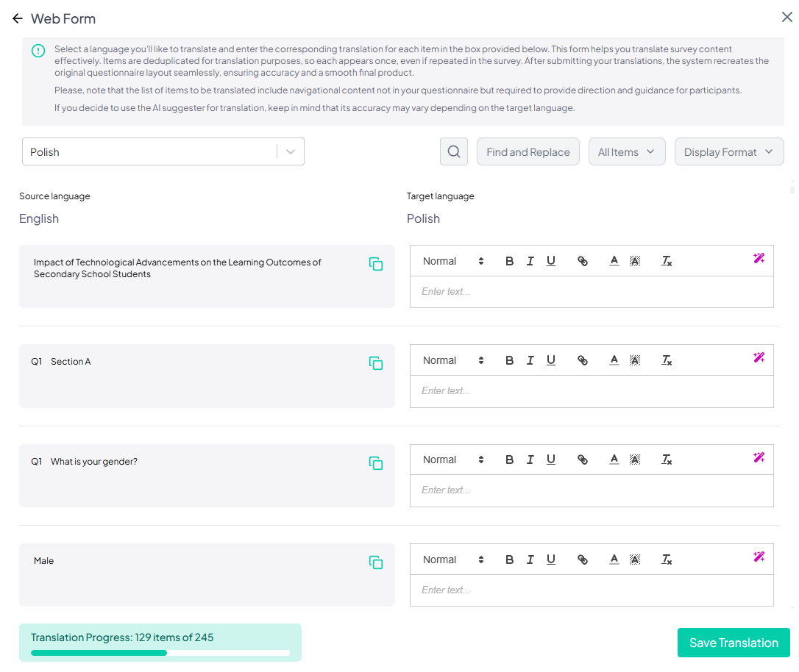Apply italic formatting for the gender question translation
Viewport: 799px width, 672px height.
click(x=530, y=460)
